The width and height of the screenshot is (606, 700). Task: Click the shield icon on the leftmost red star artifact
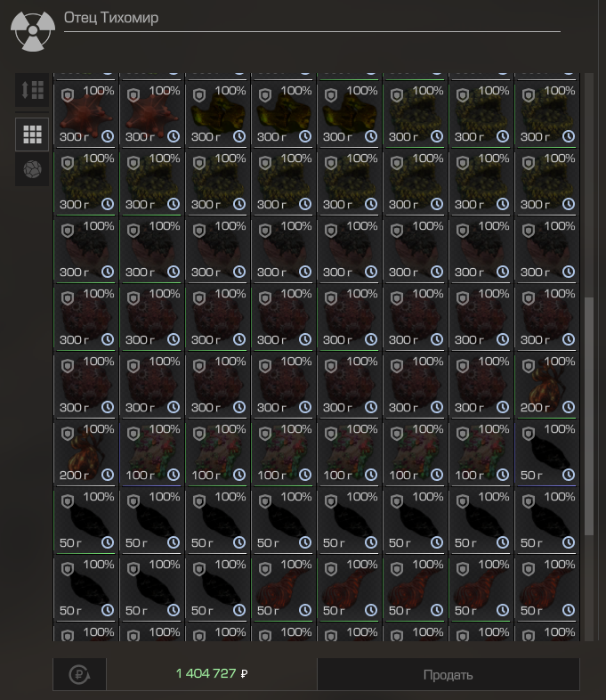tap(68, 95)
